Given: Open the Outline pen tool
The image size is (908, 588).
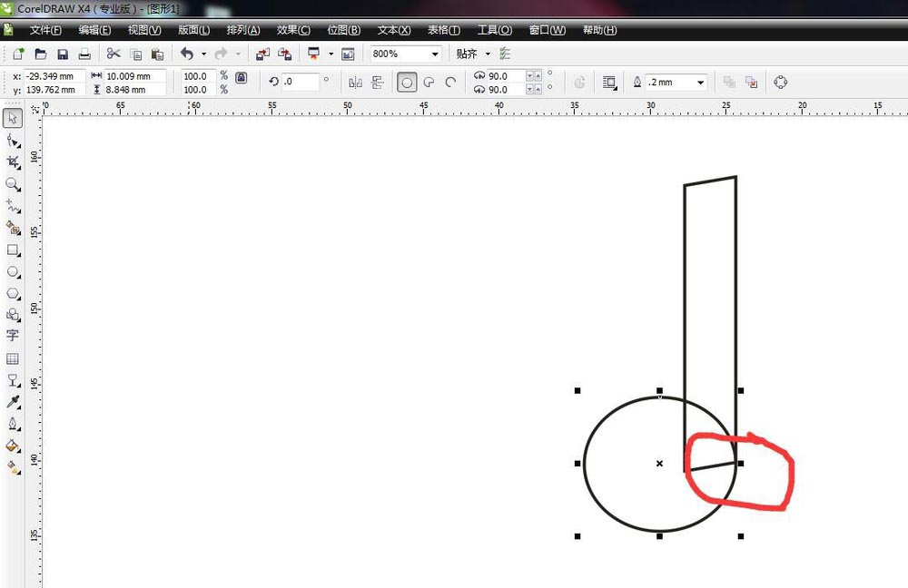Looking at the screenshot, I should tap(13, 425).
